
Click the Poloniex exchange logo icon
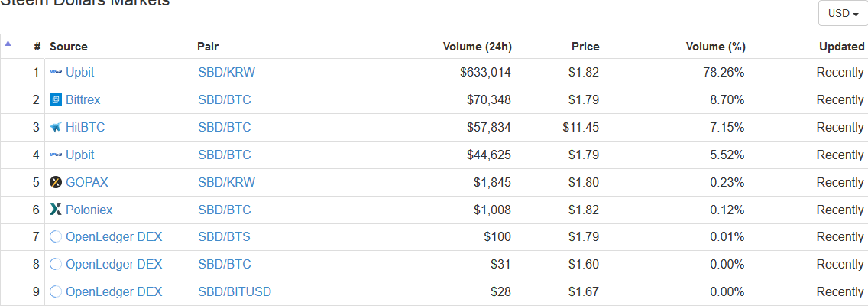pyautogui.click(x=55, y=210)
